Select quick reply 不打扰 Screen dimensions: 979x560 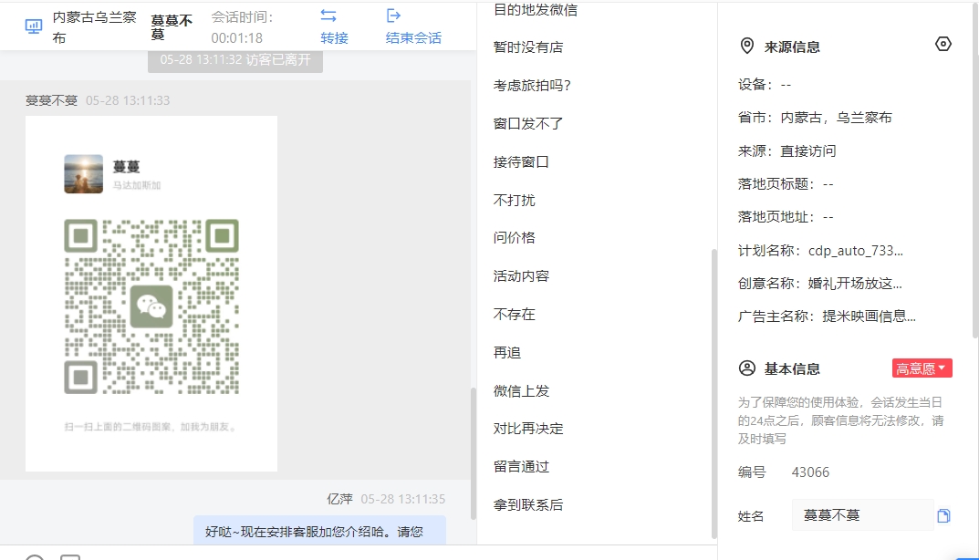pyautogui.click(x=515, y=201)
